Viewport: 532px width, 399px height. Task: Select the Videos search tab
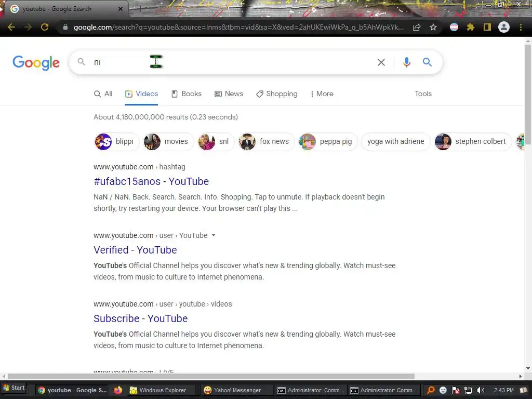click(141, 94)
